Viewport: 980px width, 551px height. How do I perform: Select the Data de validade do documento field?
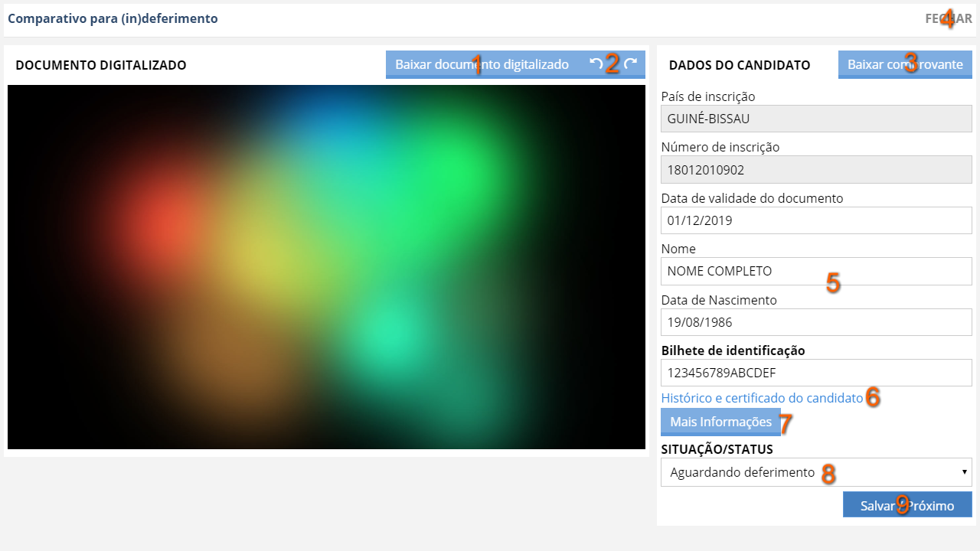pyautogui.click(x=815, y=220)
